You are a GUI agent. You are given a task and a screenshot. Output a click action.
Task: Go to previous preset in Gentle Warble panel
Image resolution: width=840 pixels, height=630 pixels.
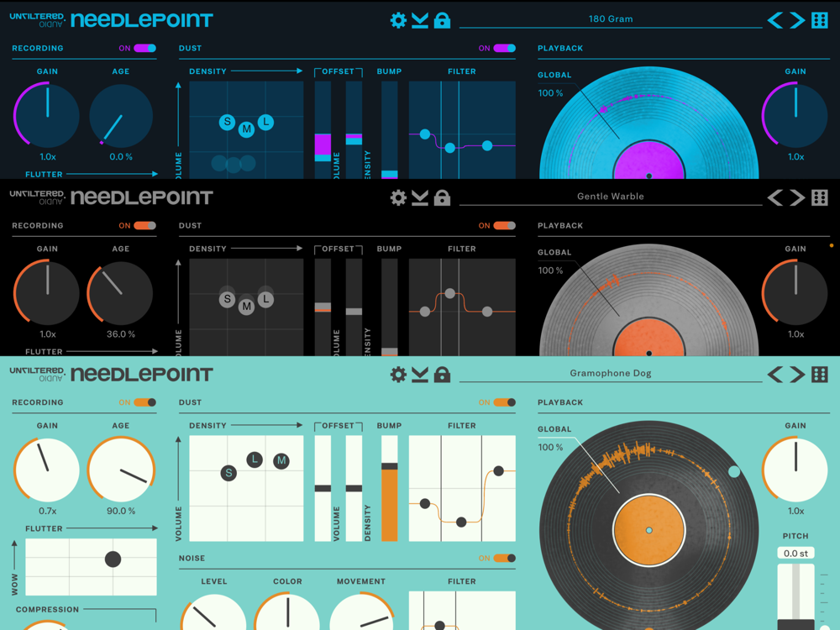coord(775,197)
